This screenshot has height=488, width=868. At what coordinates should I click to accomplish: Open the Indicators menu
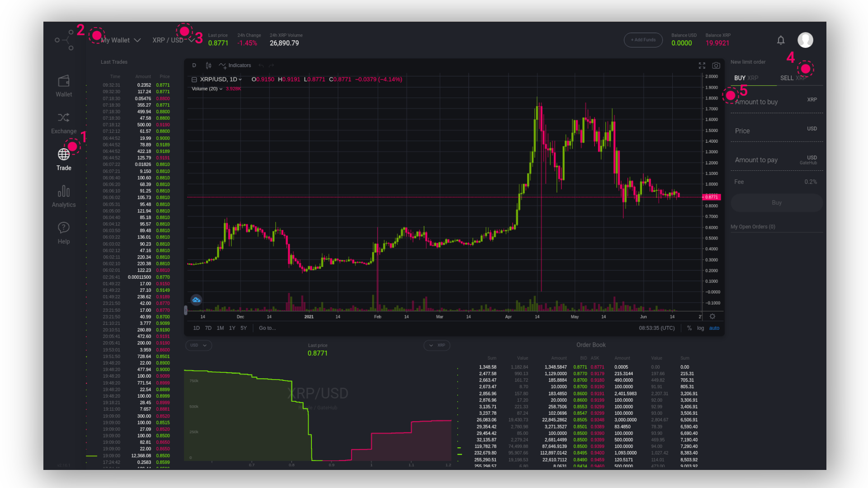(x=235, y=66)
